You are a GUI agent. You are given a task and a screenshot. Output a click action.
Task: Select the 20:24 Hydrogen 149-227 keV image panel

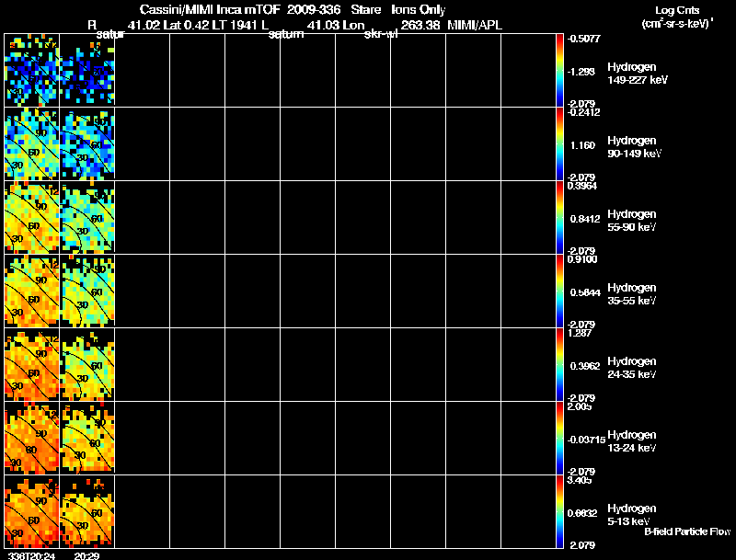tap(32, 70)
